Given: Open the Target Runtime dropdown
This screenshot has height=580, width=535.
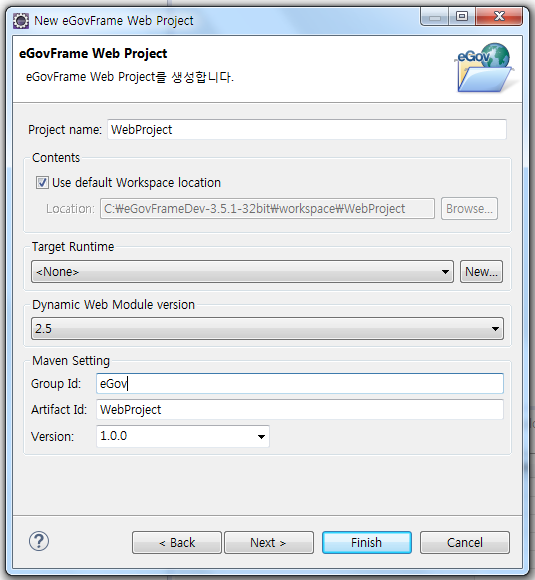Looking at the screenshot, I should tap(242, 272).
